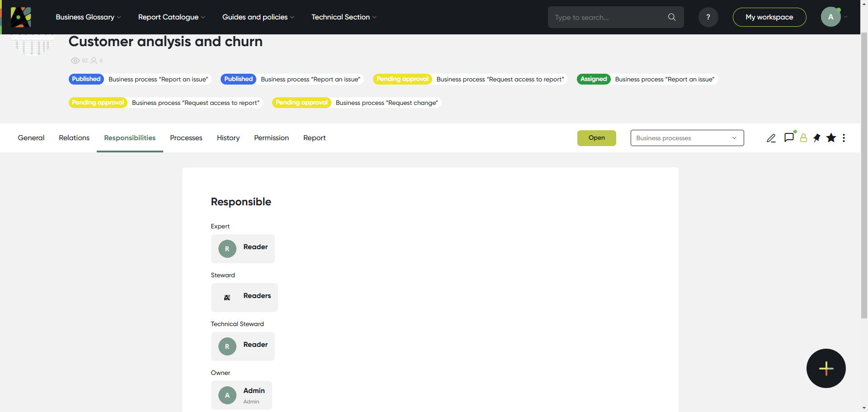Open help with question mark icon

point(708,17)
